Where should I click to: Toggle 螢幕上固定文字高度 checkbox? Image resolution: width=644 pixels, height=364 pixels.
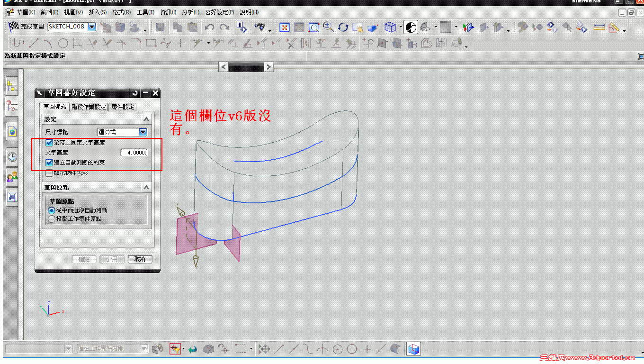coord(49,142)
